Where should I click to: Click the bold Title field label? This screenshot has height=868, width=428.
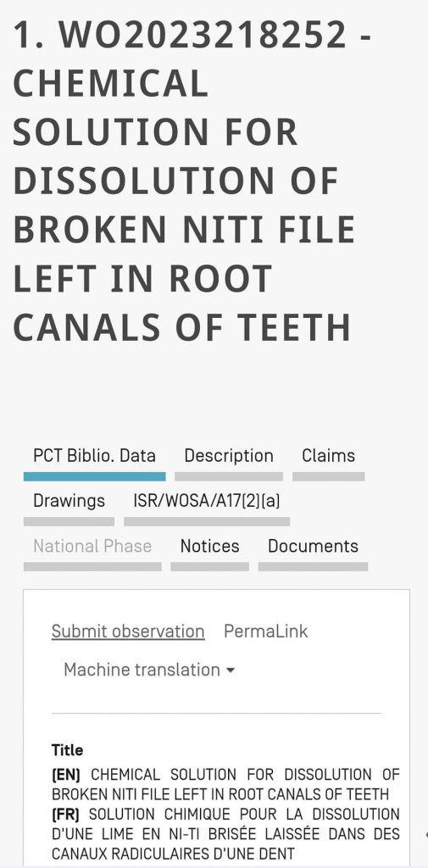click(67, 750)
